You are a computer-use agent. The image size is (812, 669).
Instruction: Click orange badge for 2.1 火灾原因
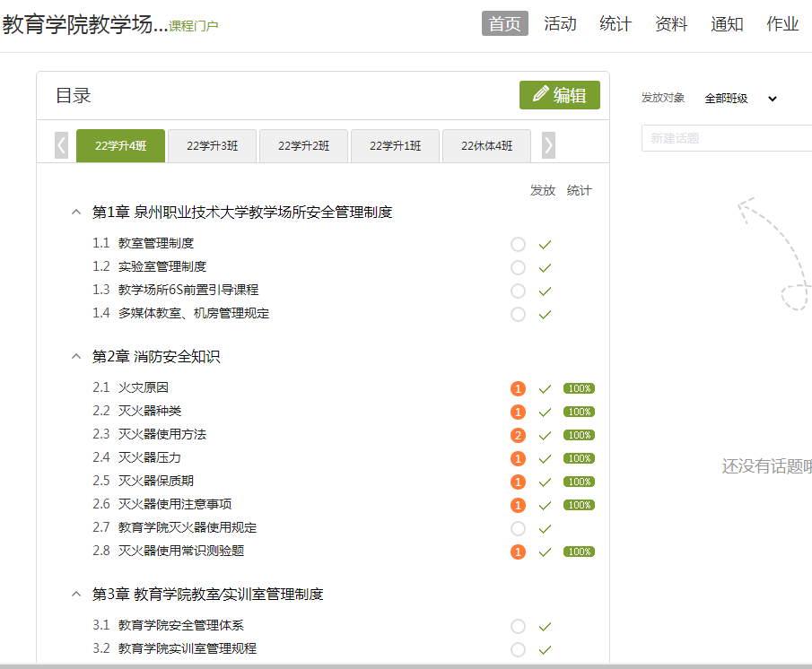(x=518, y=388)
